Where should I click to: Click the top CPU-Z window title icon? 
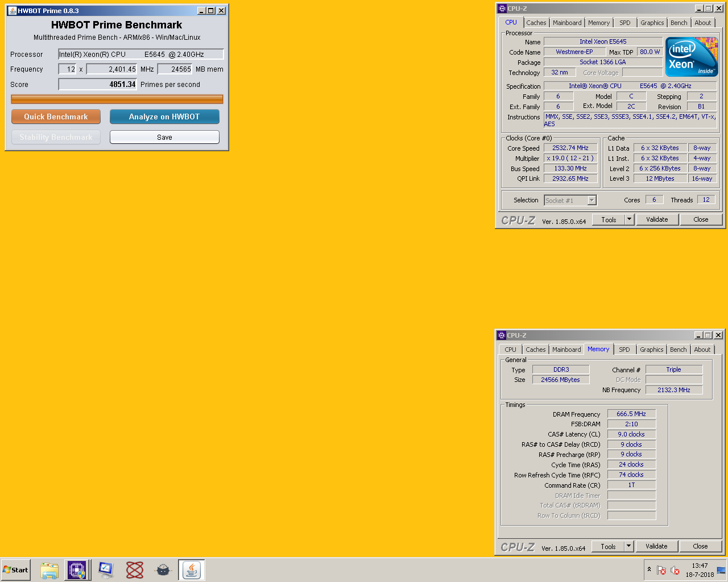(x=502, y=9)
